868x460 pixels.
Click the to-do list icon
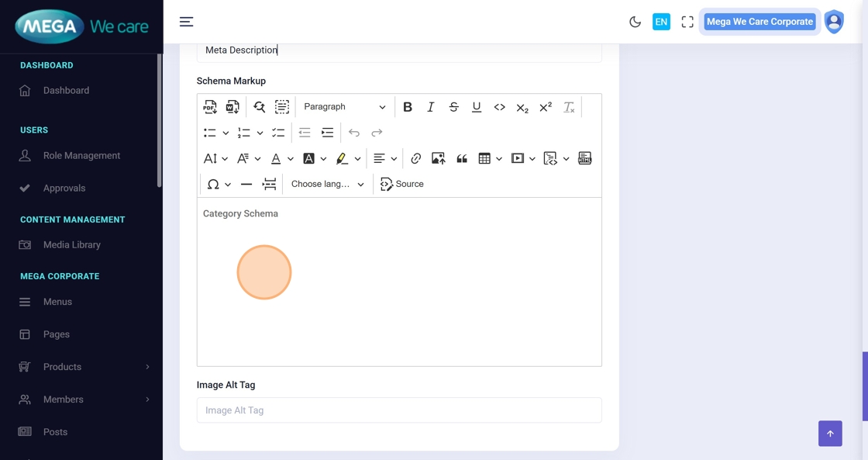coord(278,133)
